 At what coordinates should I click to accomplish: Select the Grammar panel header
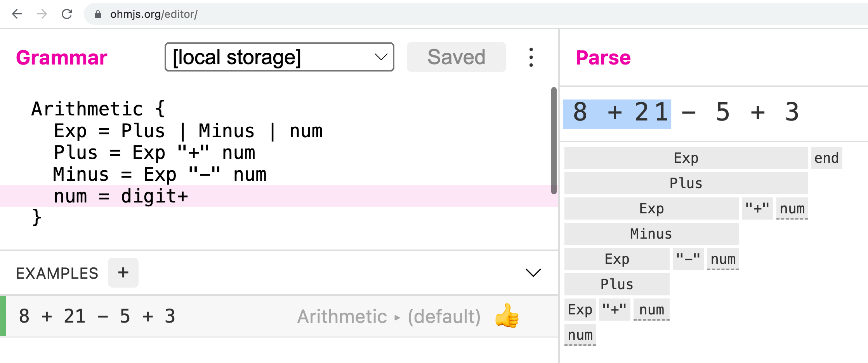[61, 58]
